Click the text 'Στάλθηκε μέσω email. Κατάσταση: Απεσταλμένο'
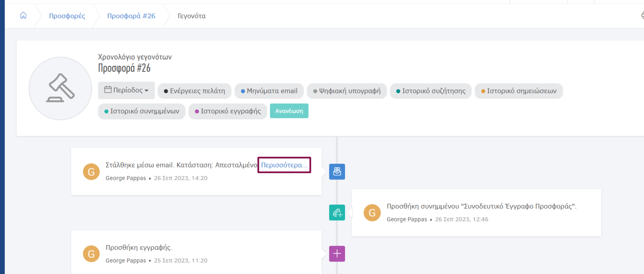 (181, 165)
